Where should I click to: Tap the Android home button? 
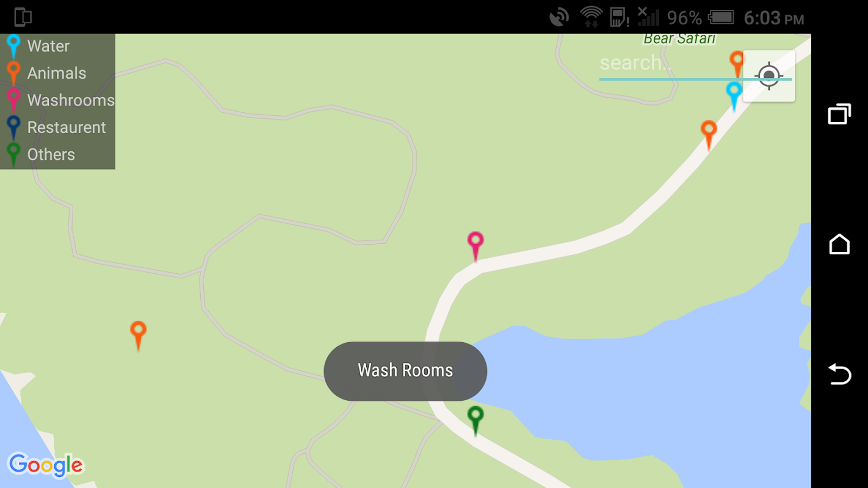[x=839, y=244]
